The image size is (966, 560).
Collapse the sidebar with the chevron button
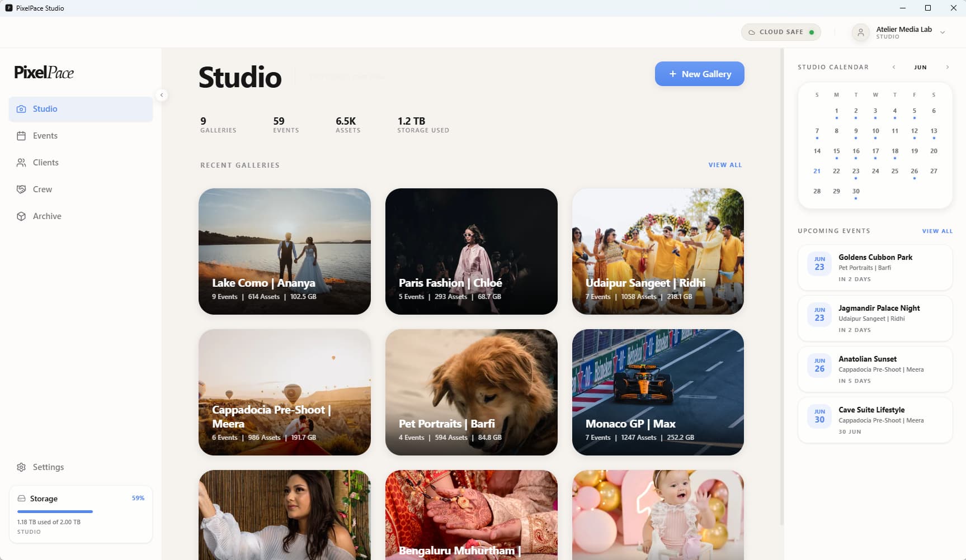click(162, 95)
